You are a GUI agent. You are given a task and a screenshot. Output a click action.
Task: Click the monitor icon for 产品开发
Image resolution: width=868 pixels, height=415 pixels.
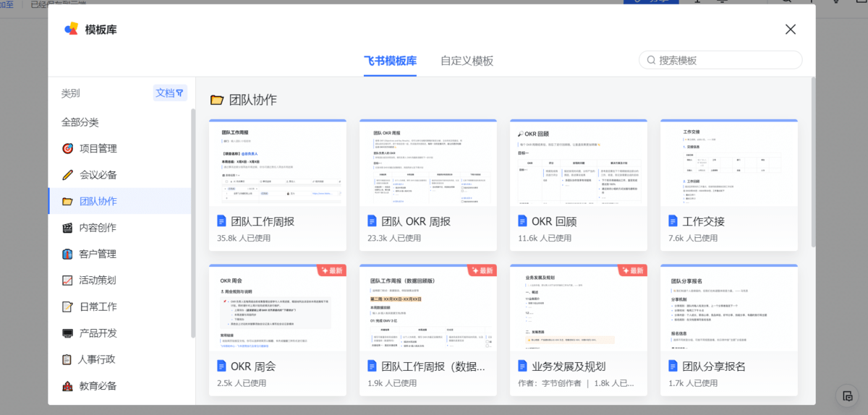coord(68,333)
